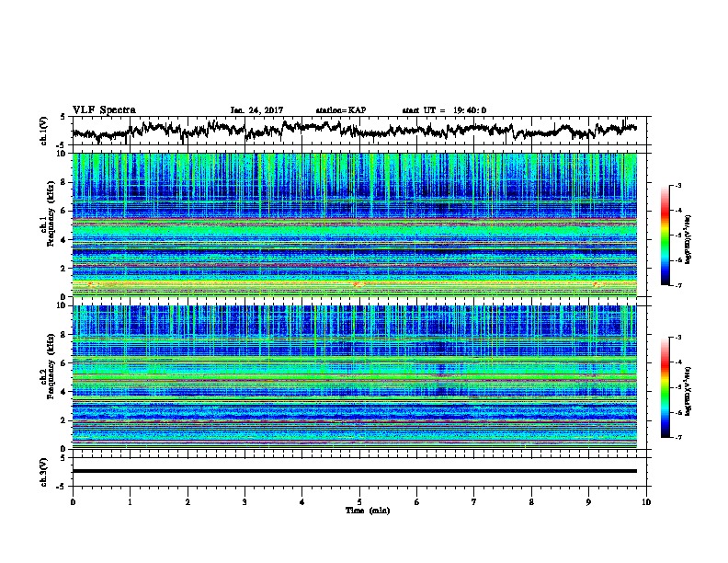Click the ch.2 spectrogram plot area
728x563 pixels.
pyautogui.click(x=354, y=377)
